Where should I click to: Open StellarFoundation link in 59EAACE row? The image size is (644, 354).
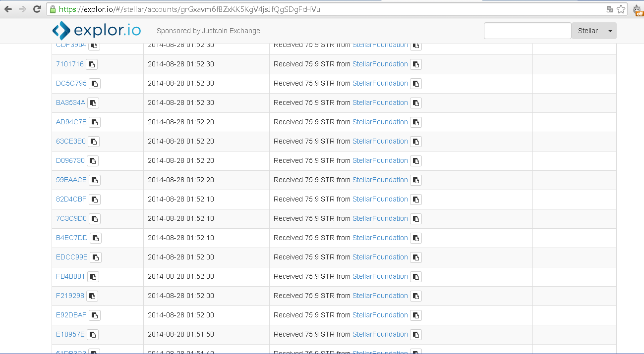tap(380, 180)
